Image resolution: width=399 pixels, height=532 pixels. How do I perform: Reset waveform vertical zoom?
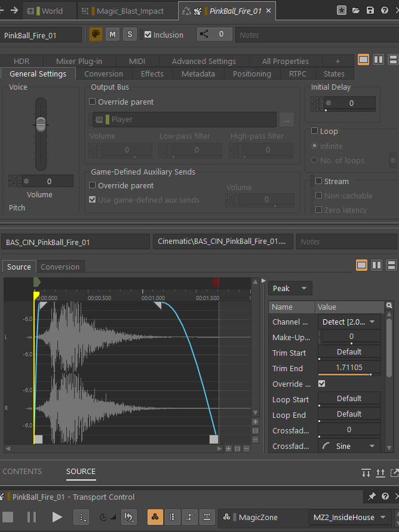255,430
